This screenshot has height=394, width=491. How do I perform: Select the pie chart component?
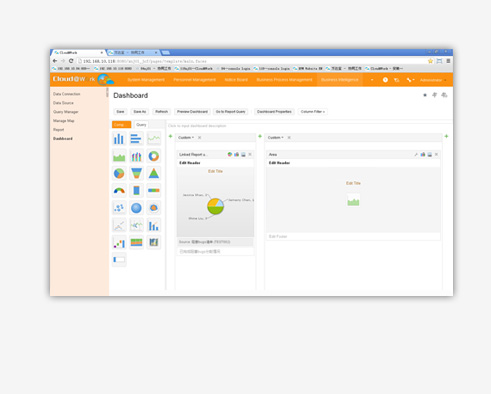pyautogui.click(x=119, y=173)
